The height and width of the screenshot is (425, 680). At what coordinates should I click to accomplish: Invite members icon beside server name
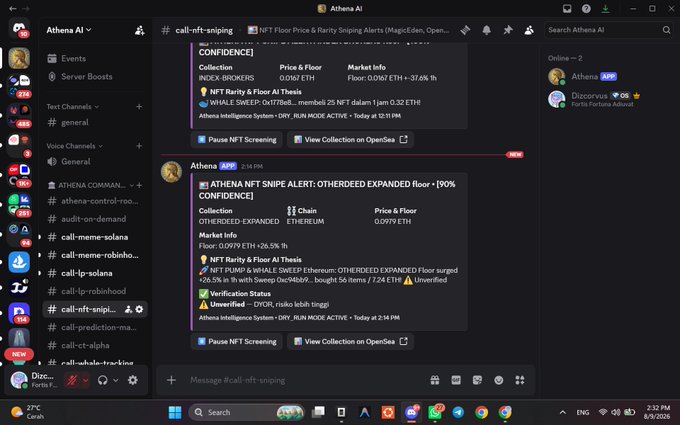coord(139,30)
